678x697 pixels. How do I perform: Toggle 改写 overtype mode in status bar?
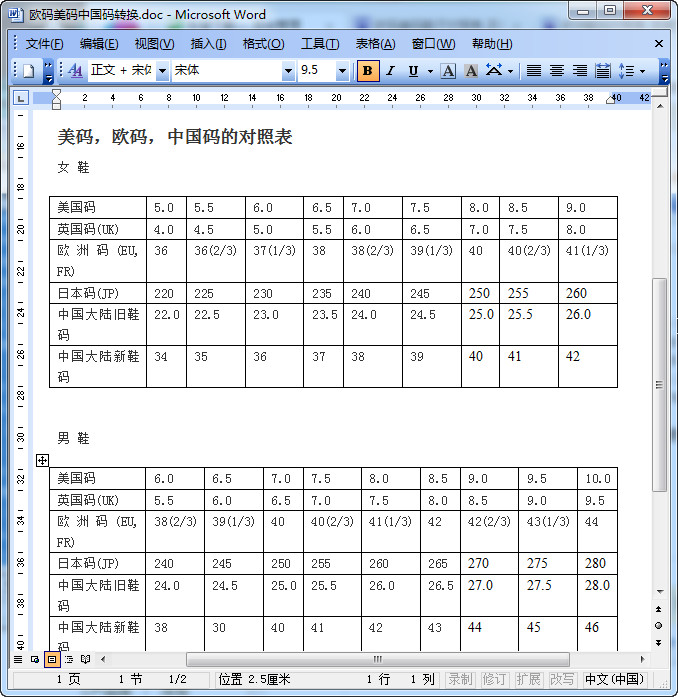click(562, 679)
